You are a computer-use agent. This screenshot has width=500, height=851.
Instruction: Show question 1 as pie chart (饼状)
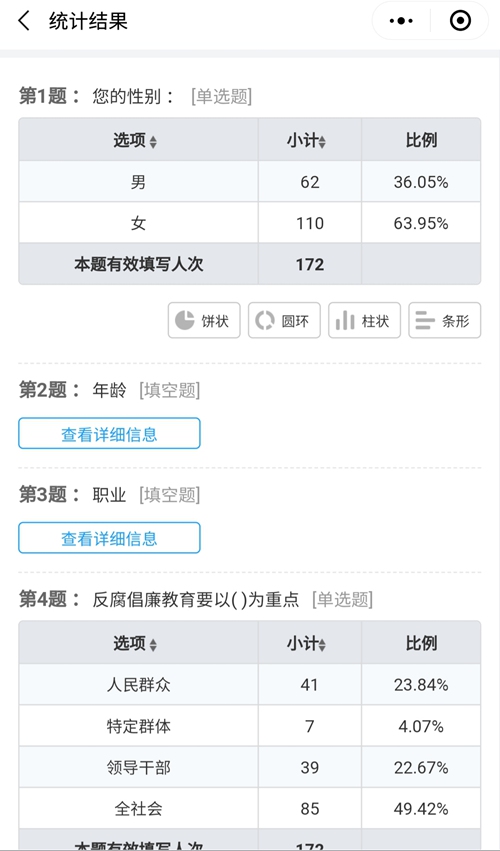point(204,320)
